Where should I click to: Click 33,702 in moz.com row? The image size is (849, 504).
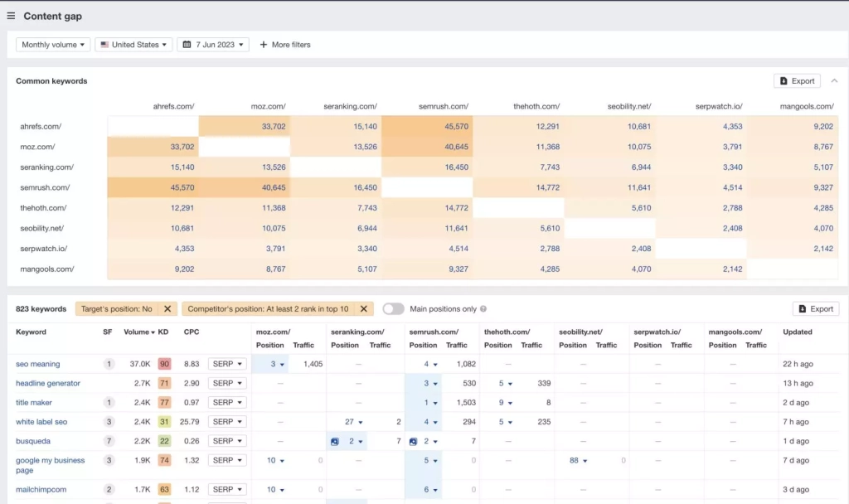click(x=182, y=147)
